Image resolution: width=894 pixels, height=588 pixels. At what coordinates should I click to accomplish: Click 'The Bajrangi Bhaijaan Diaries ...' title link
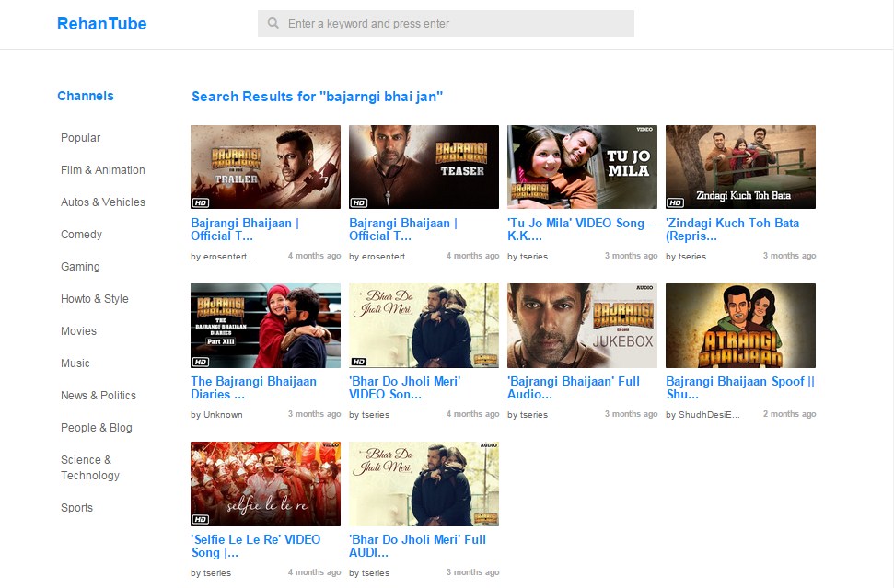[x=253, y=387]
